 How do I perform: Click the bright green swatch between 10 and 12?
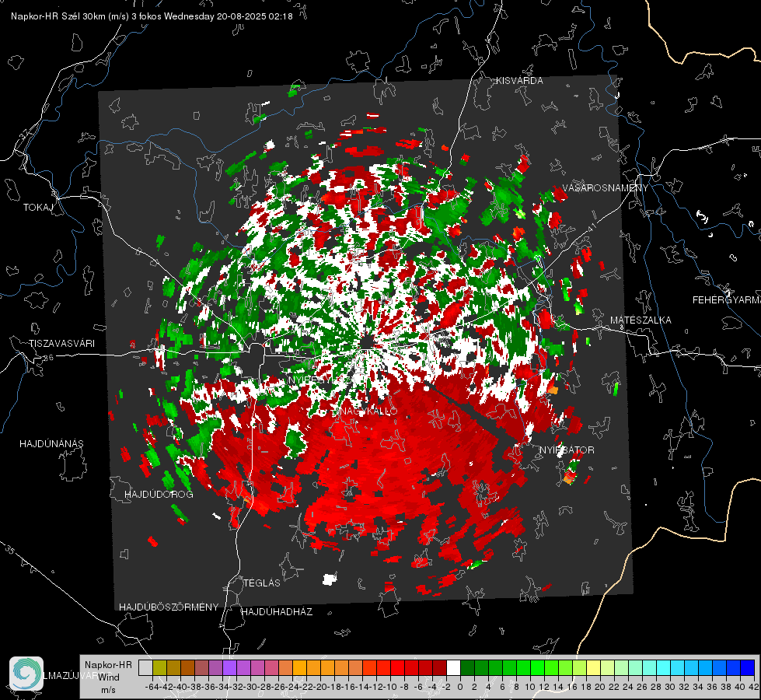click(537, 667)
